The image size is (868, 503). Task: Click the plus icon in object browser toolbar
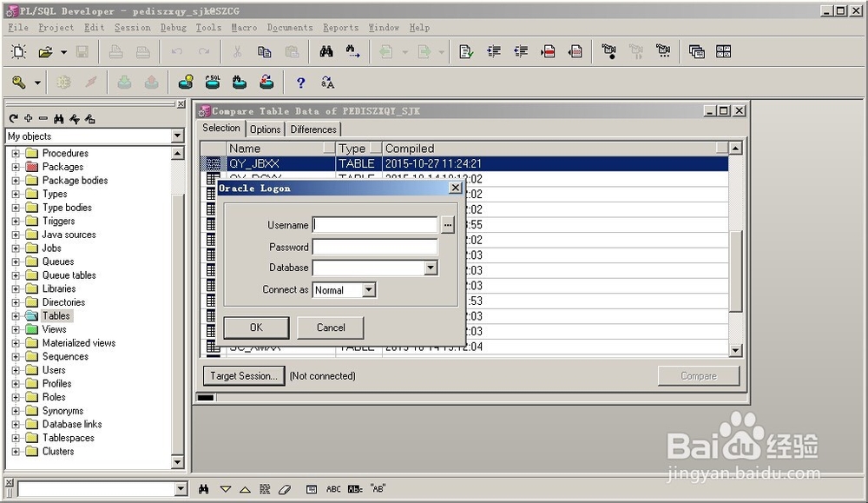pos(29,118)
